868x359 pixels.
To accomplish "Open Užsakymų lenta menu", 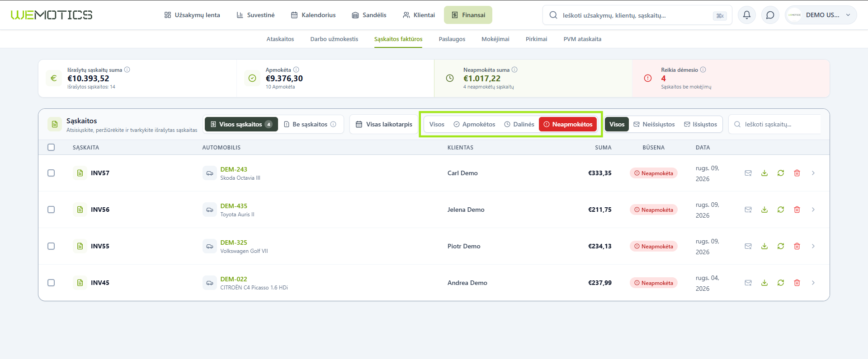I will (x=192, y=15).
